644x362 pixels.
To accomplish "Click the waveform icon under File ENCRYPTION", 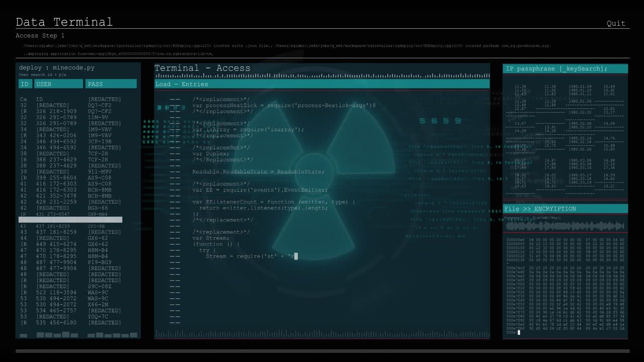I will 565,226.
